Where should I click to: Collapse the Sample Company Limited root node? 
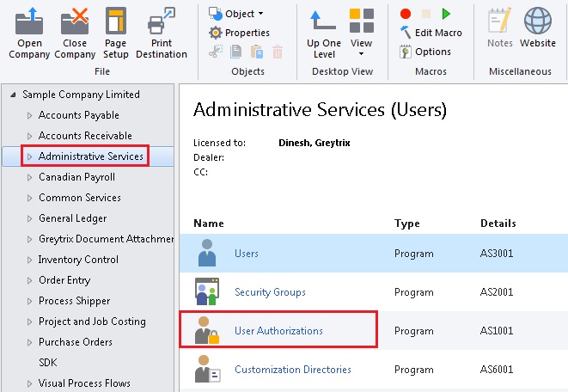13,95
